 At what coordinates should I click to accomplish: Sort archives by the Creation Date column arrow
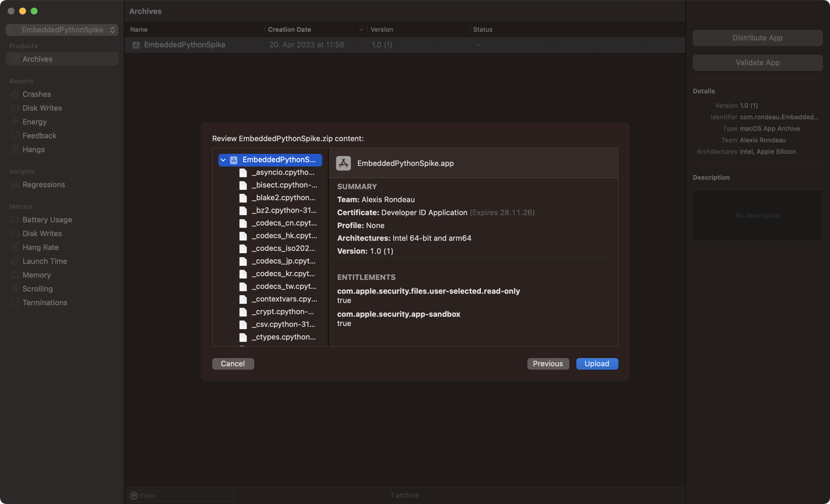[x=361, y=30]
